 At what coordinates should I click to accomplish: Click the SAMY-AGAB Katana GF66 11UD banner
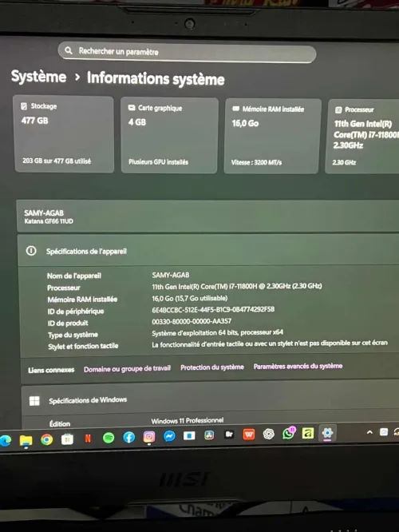(207, 216)
